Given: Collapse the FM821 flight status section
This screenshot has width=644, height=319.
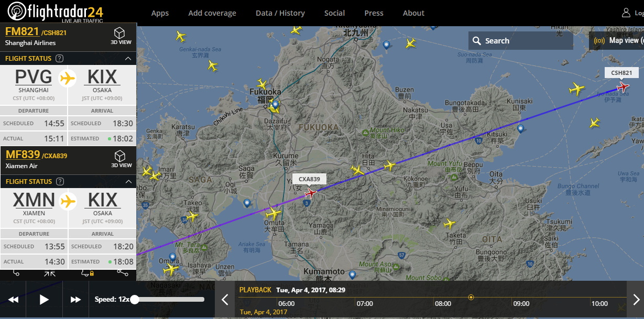Looking at the screenshot, I should point(128,59).
